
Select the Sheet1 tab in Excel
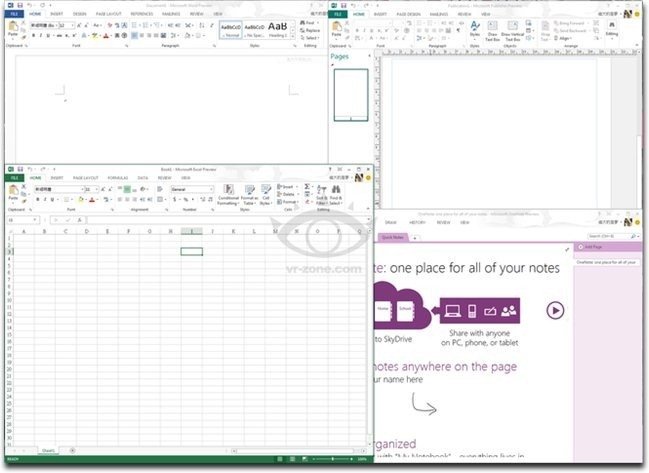(x=48, y=450)
